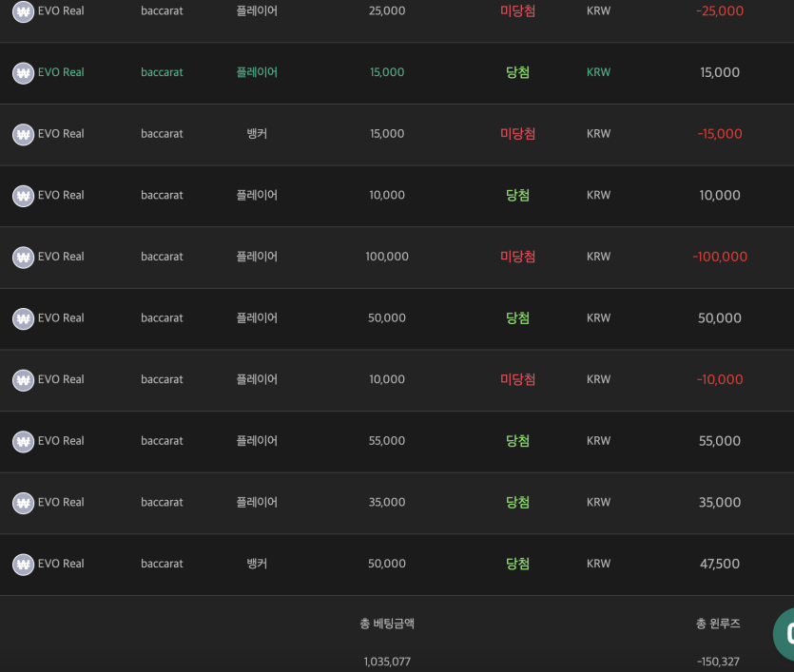Select the green baccarat text in highlighted row
The width and height of the screenshot is (794, 672).
click(162, 72)
